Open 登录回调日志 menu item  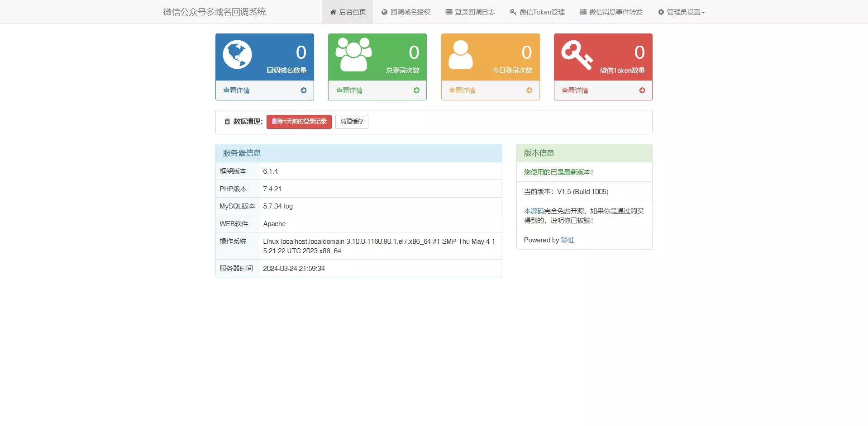tap(470, 12)
